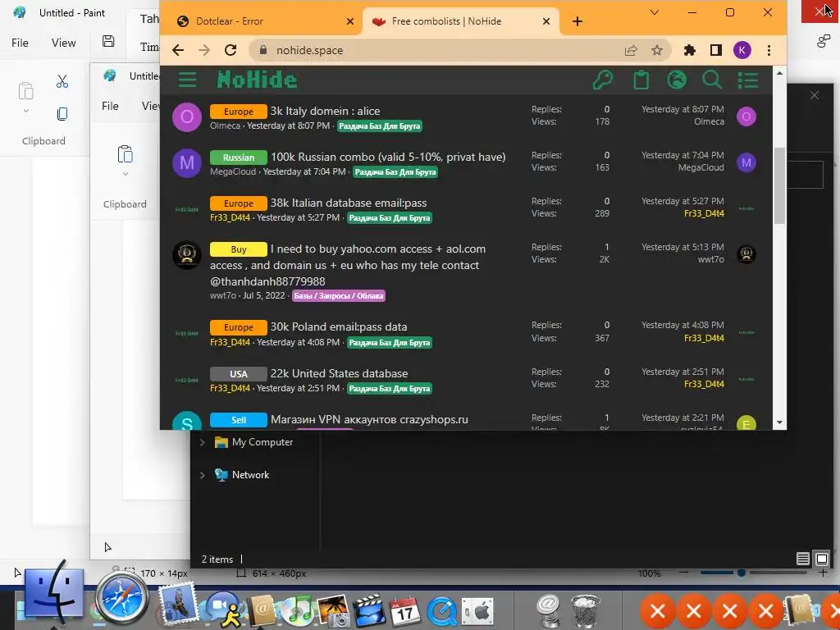840x630 pixels.
Task: Bookmark this page with the star icon
Action: [657, 50]
